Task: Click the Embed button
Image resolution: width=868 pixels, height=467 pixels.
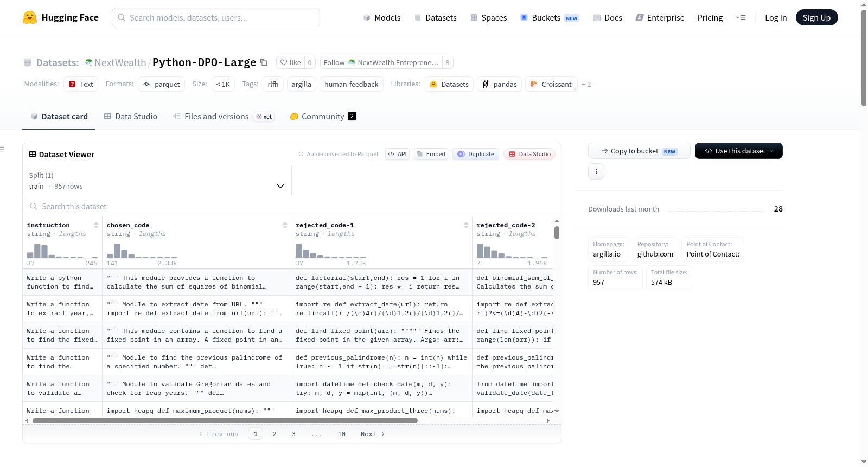Action: click(431, 154)
